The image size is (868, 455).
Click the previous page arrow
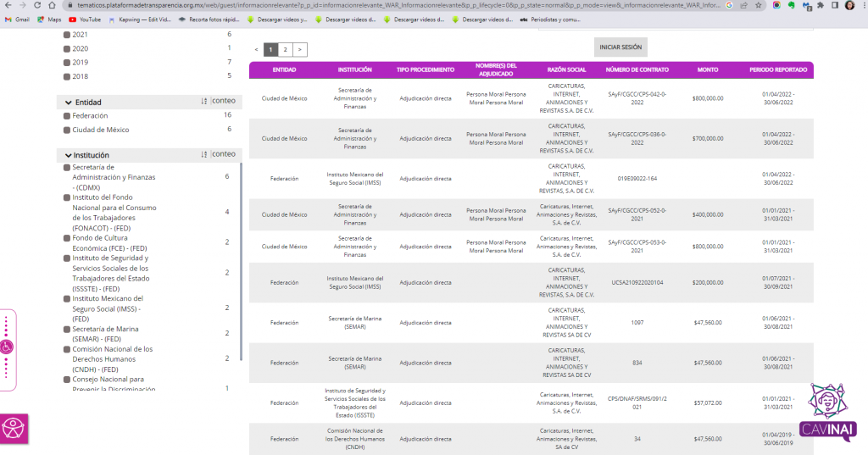(x=256, y=50)
